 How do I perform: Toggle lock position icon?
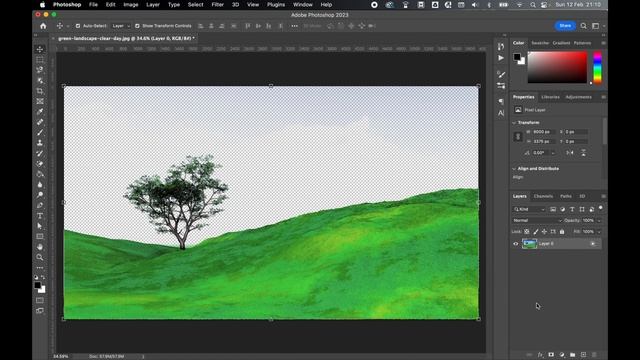544,232
